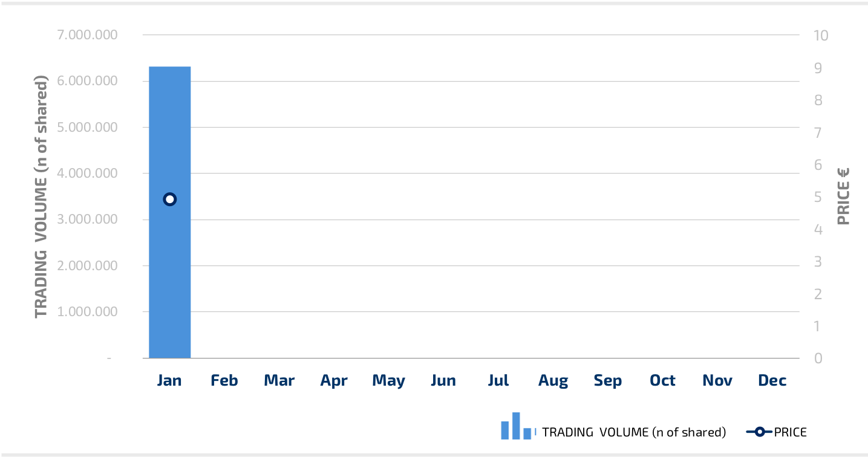Click the Mar month label
Screen dimensions: 868x457
[279, 380]
